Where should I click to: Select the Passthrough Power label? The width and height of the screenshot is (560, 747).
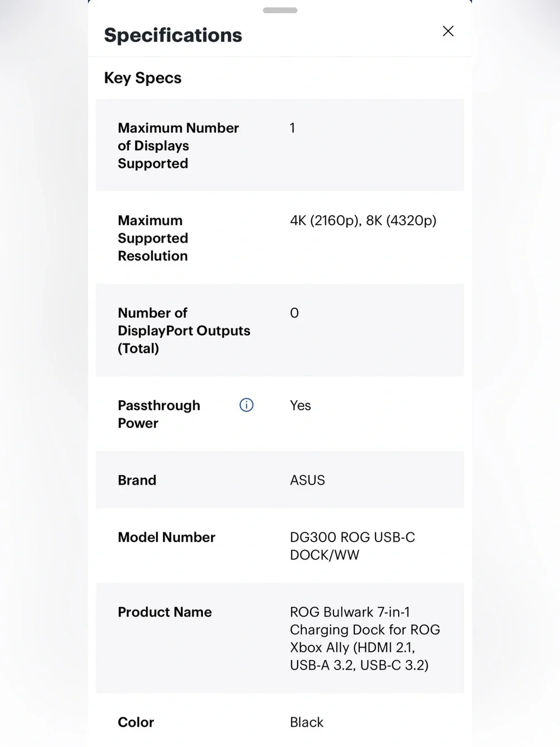(x=159, y=414)
